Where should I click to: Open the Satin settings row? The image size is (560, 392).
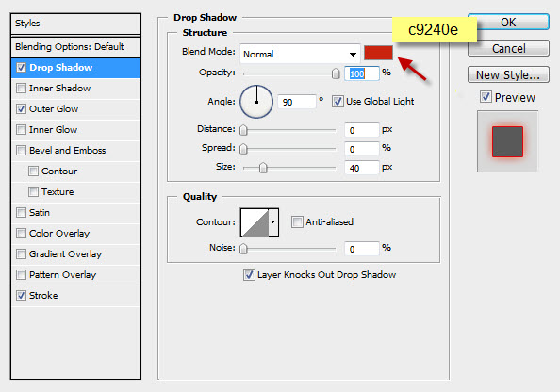pyautogui.click(x=75, y=212)
